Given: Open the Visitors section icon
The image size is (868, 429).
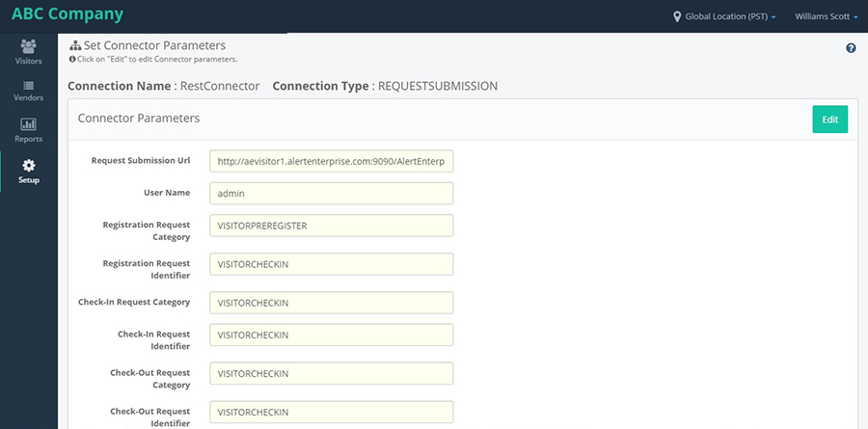Looking at the screenshot, I should point(28,46).
